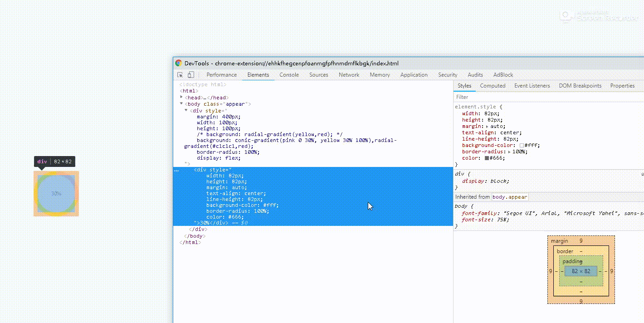Select the <html> node in DOM tree
Viewport: 644px width, 323px height.
coord(189,91)
